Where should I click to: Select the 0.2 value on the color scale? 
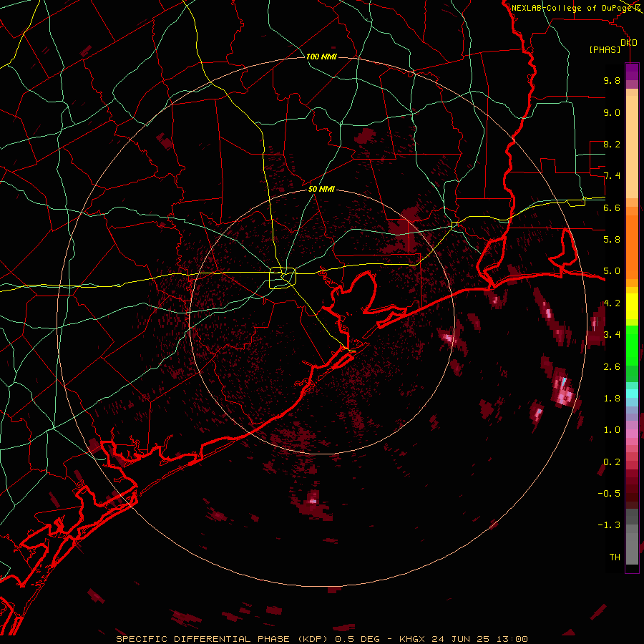point(612,462)
